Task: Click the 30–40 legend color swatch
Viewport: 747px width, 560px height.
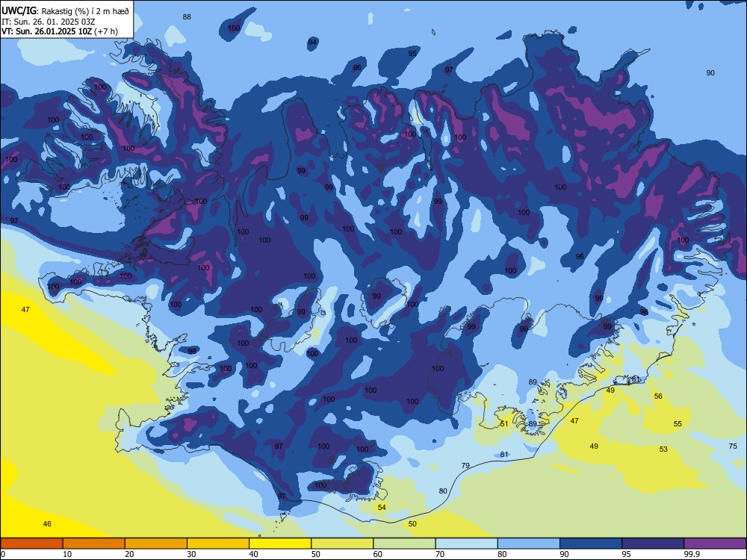Action: point(218,544)
